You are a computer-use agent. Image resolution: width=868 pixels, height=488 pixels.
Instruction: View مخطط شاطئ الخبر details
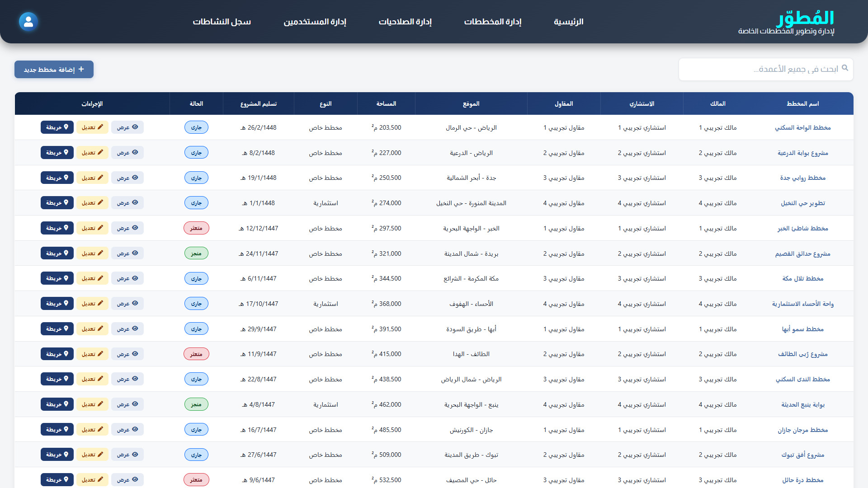coord(127,228)
